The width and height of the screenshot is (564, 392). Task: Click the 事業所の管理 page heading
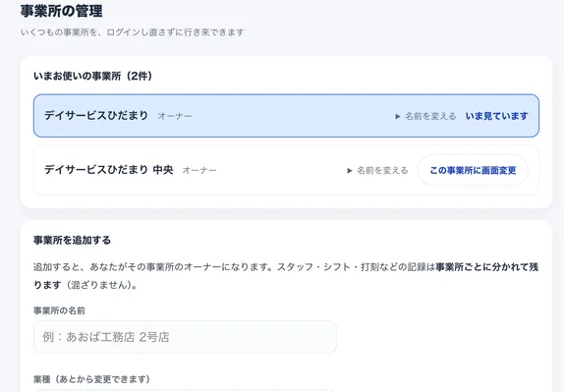(x=62, y=11)
